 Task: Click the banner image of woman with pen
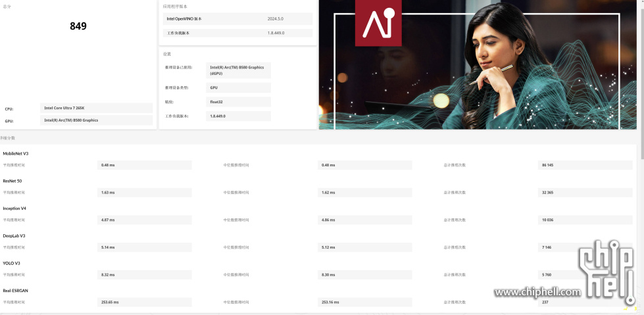[x=478, y=64]
